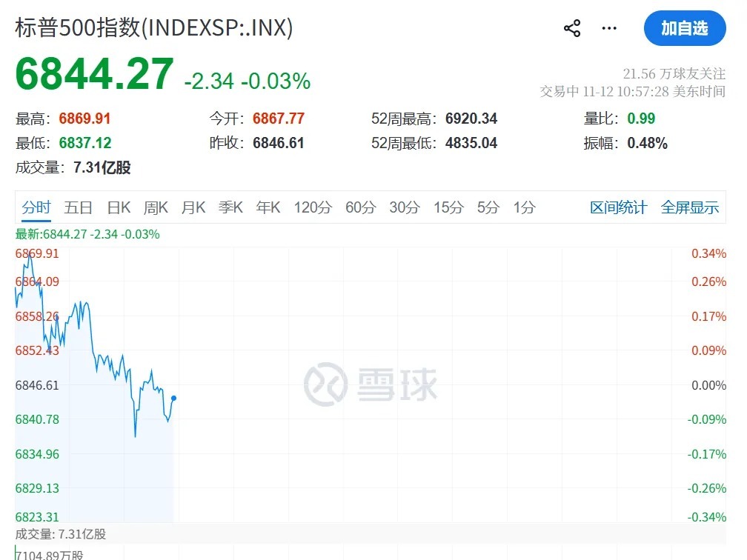Click the latest price dot on chart

pos(173,398)
